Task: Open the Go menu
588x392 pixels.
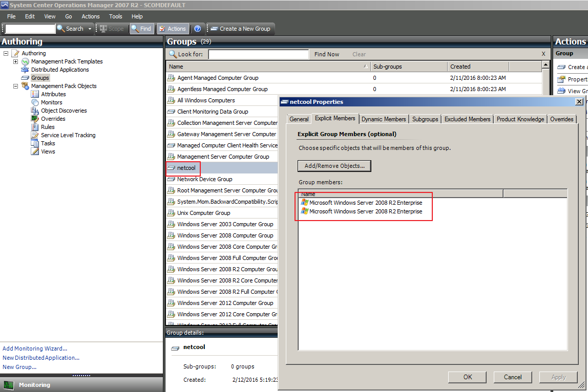Action: point(68,16)
